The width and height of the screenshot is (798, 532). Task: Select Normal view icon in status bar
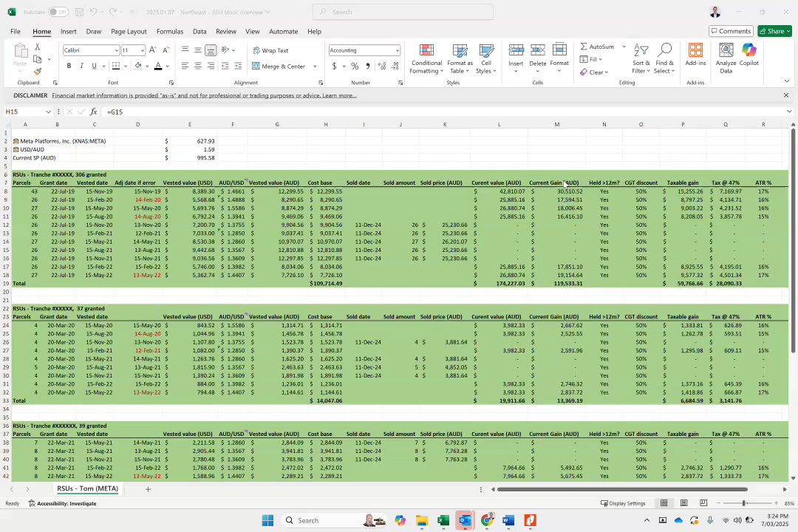point(664,503)
